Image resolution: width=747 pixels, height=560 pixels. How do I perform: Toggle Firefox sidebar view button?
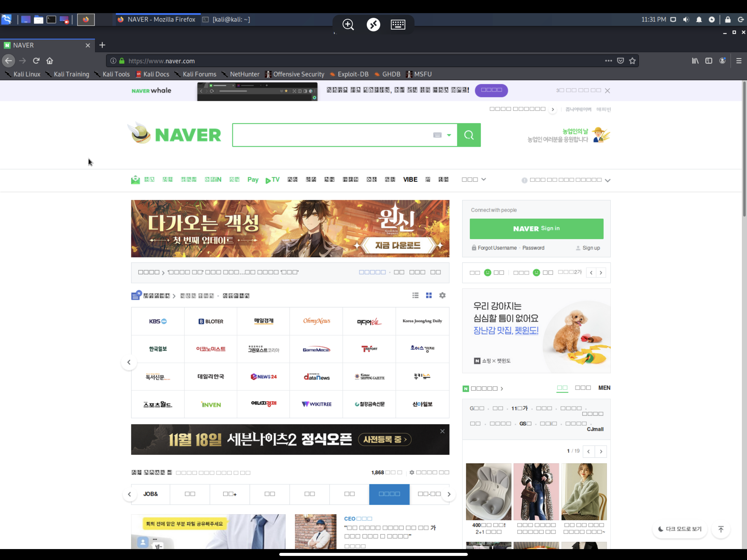[708, 61]
